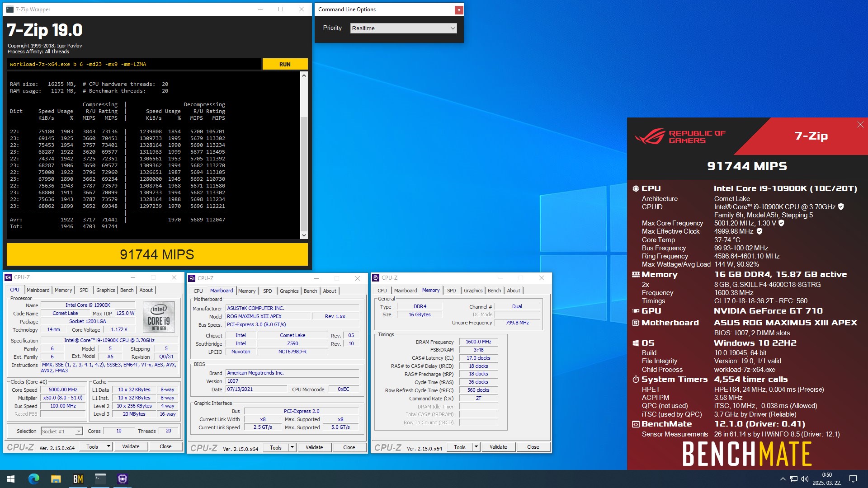Open BenchMate taskbar icon
Viewport: 868px width, 488px height.
tap(78, 479)
